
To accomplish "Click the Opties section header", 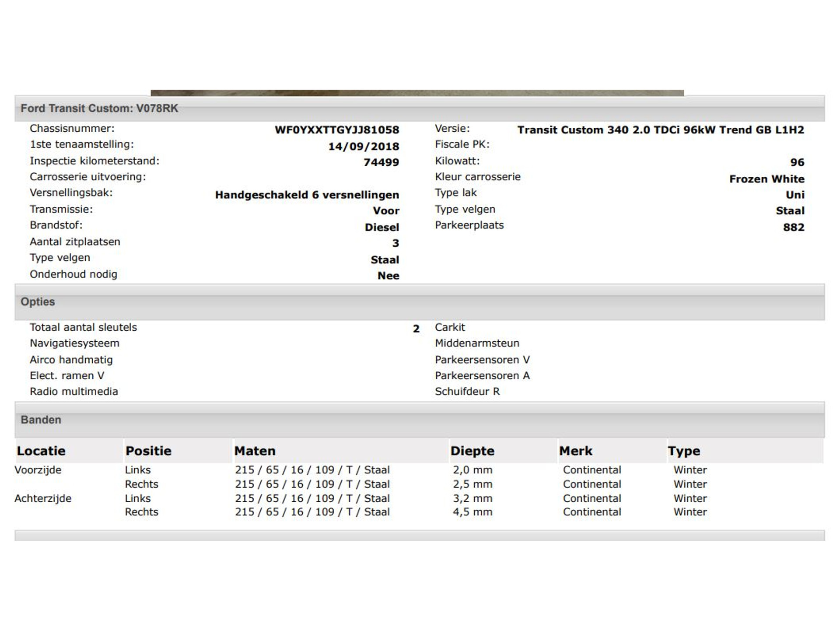I will pyautogui.click(x=38, y=302).
